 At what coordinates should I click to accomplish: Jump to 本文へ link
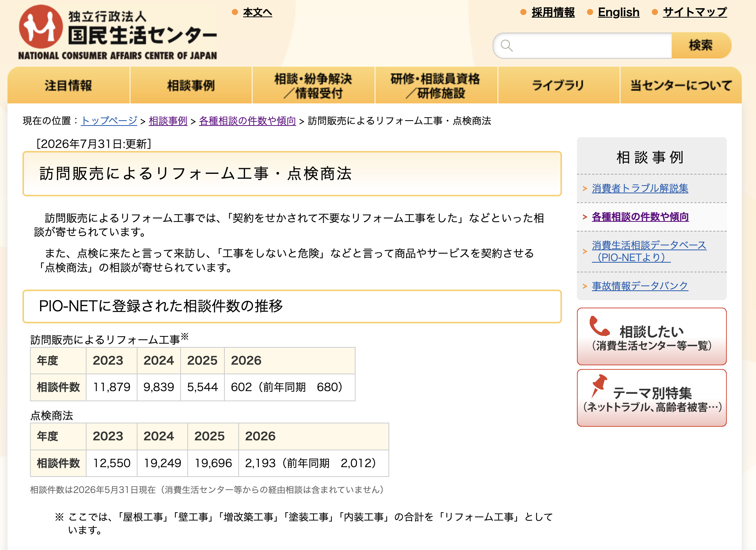point(257,12)
